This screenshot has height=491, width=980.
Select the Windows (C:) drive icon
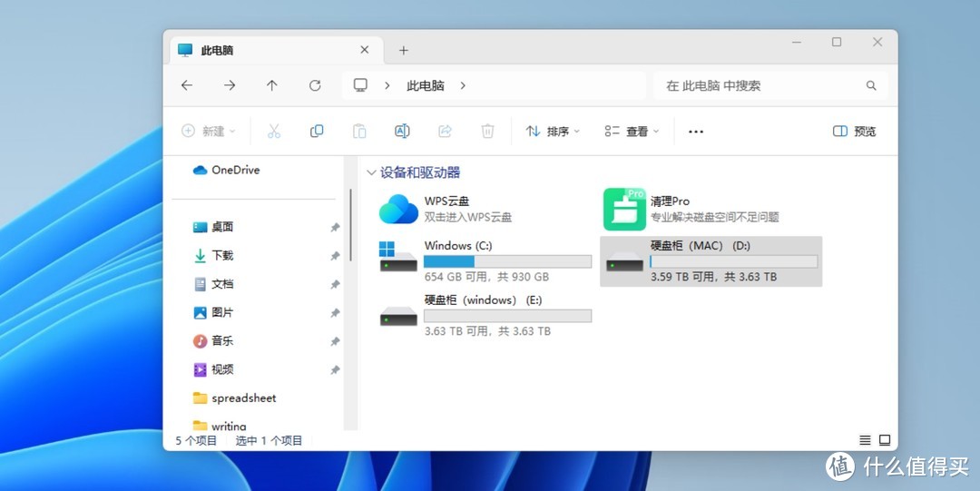[398, 257]
